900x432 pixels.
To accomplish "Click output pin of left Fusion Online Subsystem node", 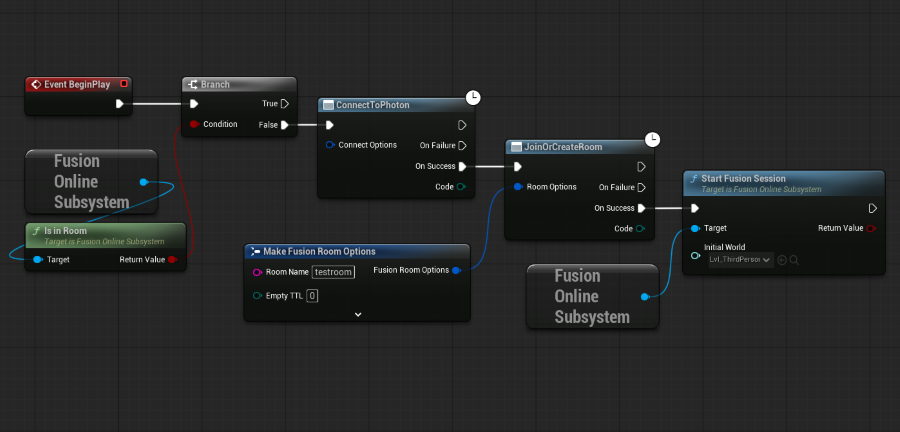I will pyautogui.click(x=143, y=182).
